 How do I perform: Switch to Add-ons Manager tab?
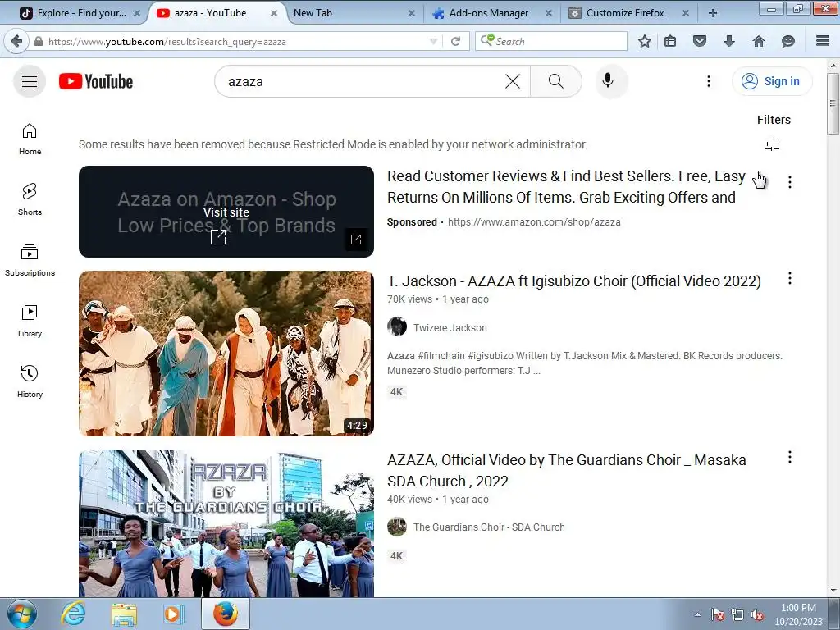(489, 13)
